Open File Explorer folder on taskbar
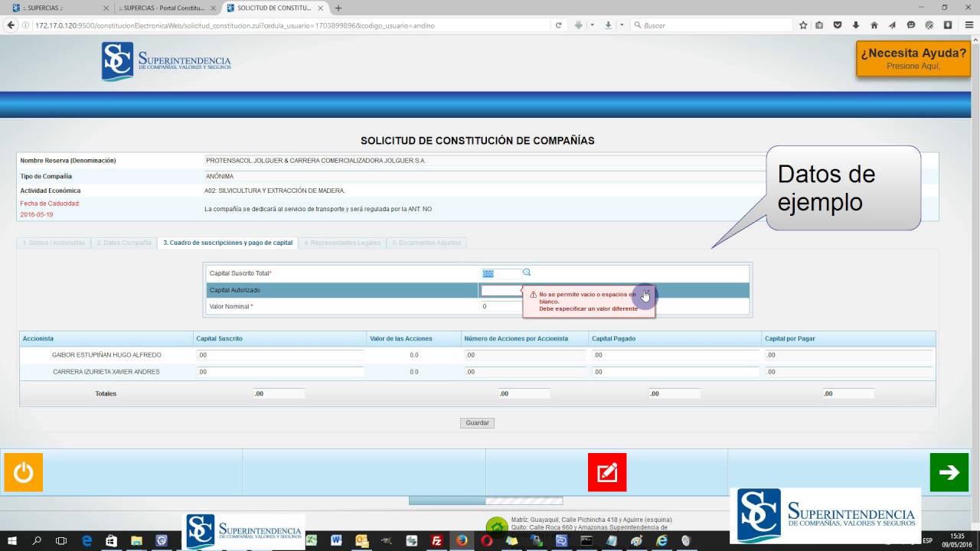 tap(136, 540)
